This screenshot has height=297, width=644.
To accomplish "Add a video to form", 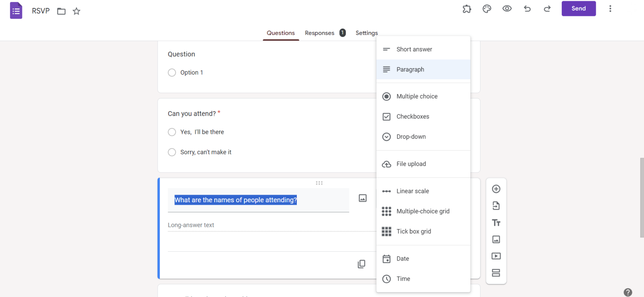I will click(x=496, y=256).
